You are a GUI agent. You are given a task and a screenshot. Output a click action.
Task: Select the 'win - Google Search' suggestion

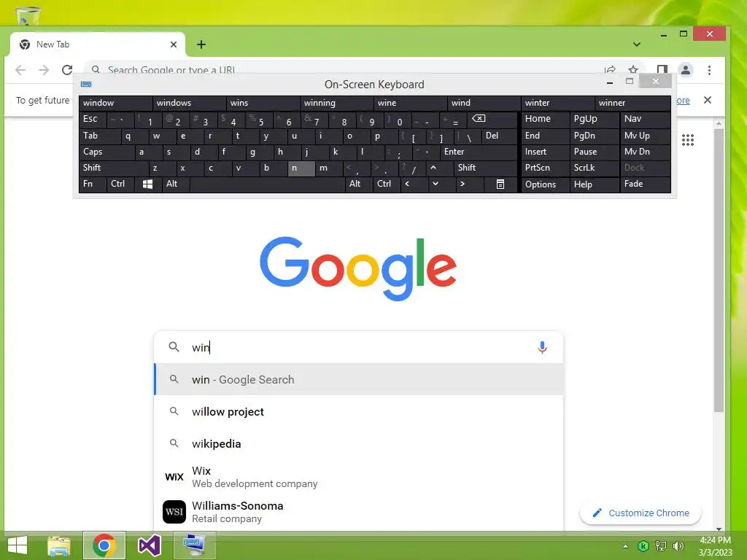359,379
